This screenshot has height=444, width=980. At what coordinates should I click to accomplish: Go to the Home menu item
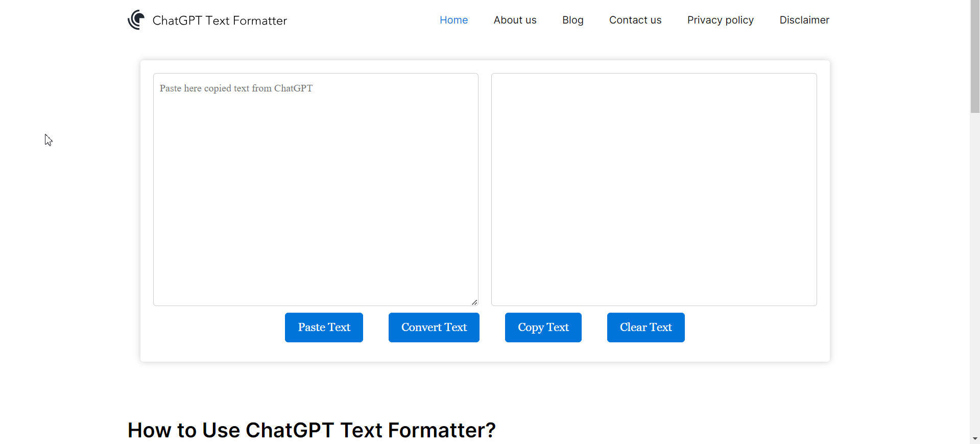tap(453, 20)
